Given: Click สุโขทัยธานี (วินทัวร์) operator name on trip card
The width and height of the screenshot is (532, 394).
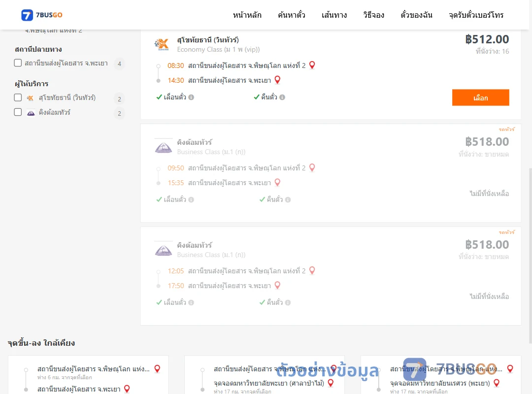Looking at the screenshot, I should click(208, 40).
